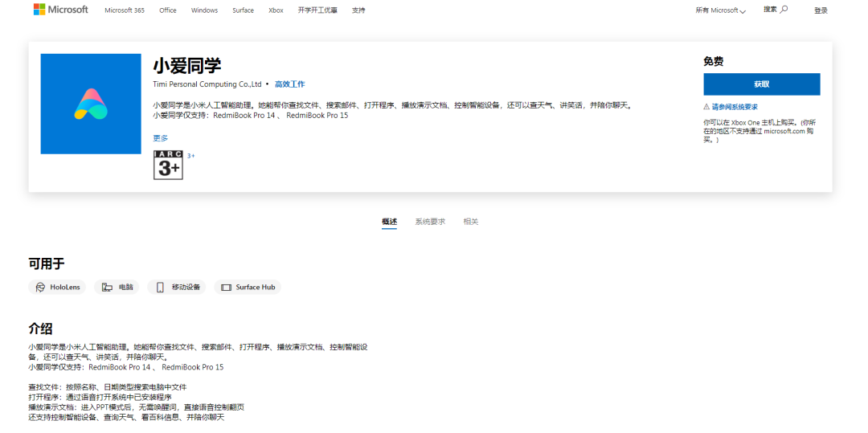Switch to 概述 tab
Image resolution: width=868 pixels, height=433 pixels.
(389, 222)
